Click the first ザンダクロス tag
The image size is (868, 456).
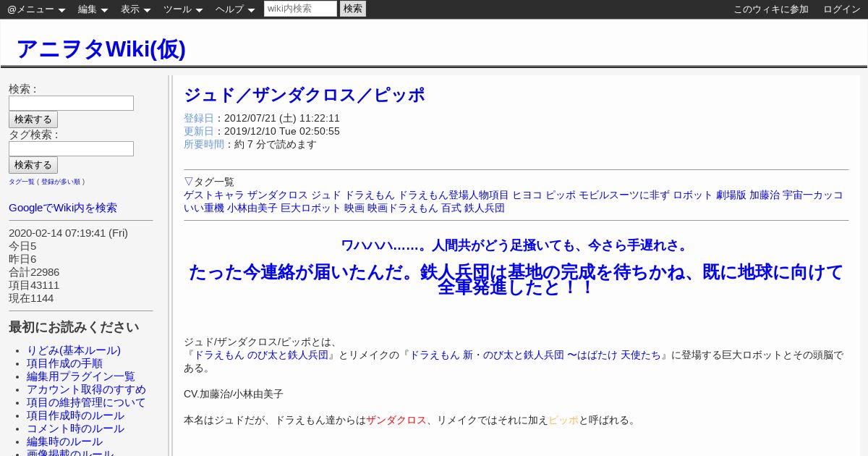click(x=278, y=195)
